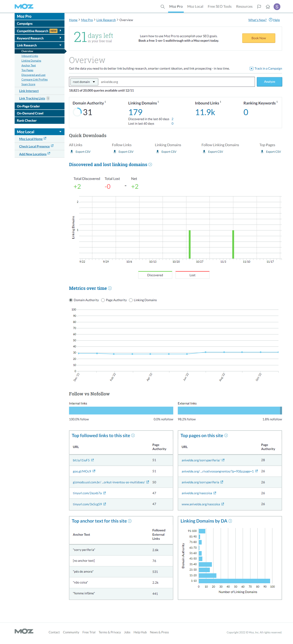Open the root domain dropdown
This screenshot has width=293, height=644.
tap(84, 82)
